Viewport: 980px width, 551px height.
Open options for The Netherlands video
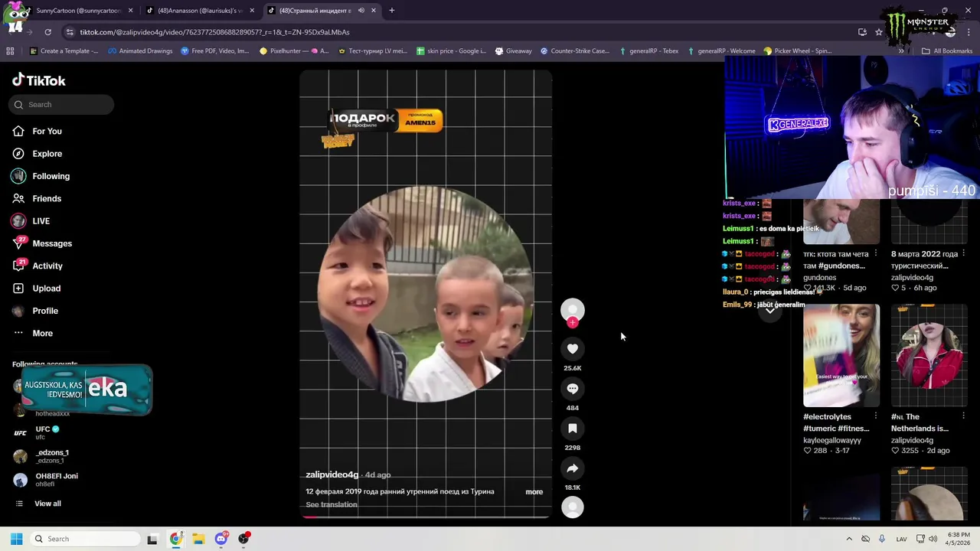(963, 416)
